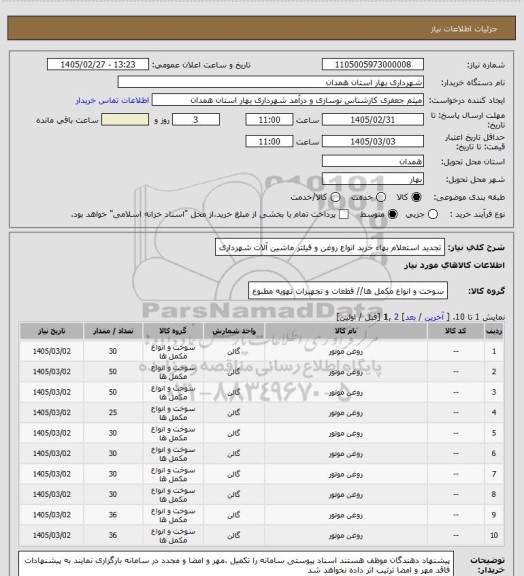Go to the آخرین page link
524x576 pixels.
(x=434, y=317)
